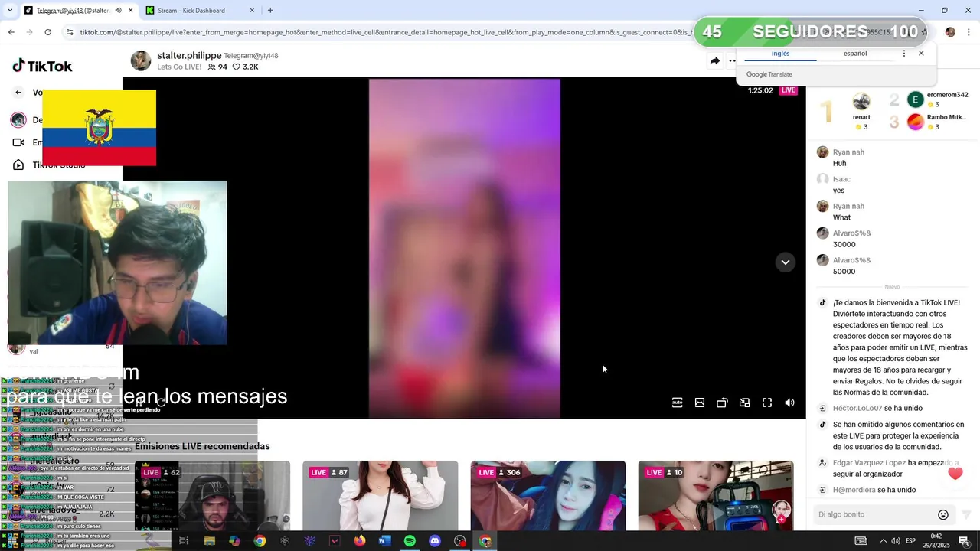Open the volume control in system tray
Viewport: 980px width, 551px height.
(896, 541)
